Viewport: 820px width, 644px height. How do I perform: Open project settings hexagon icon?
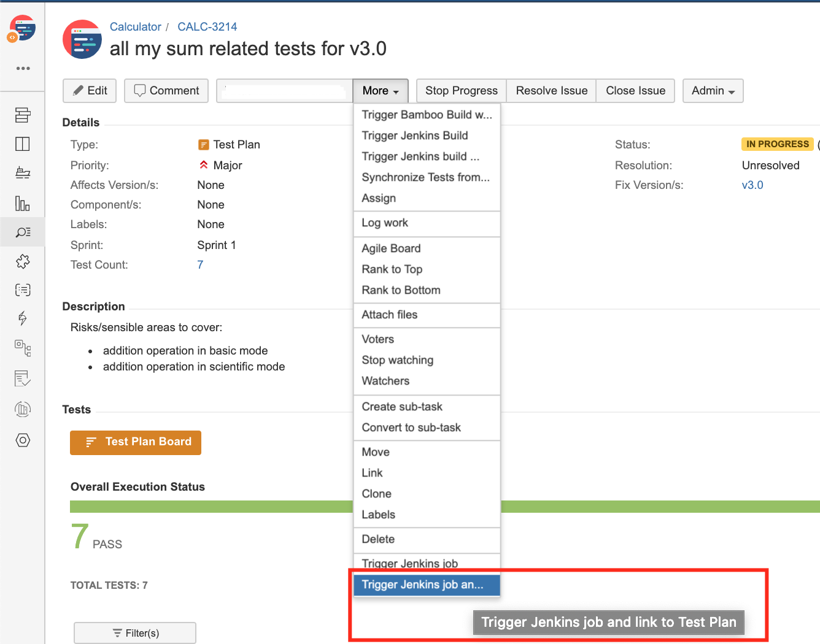point(23,440)
